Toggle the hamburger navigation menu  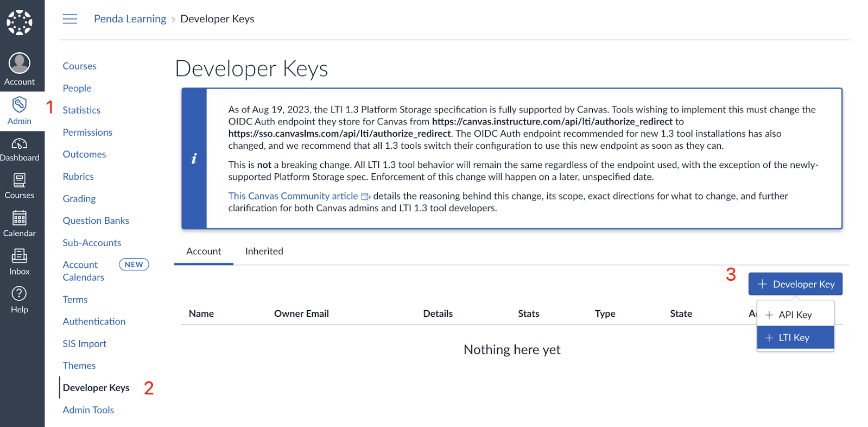pyautogui.click(x=70, y=19)
